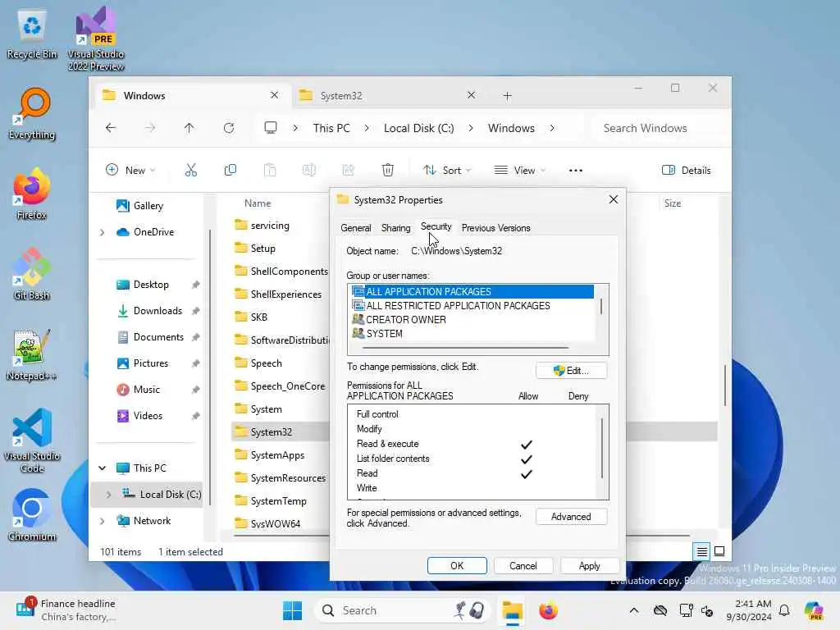This screenshot has height=630, width=840.
Task: Select ALL RESTRICTED APPLICATION PACKAGES entry
Action: (x=458, y=306)
